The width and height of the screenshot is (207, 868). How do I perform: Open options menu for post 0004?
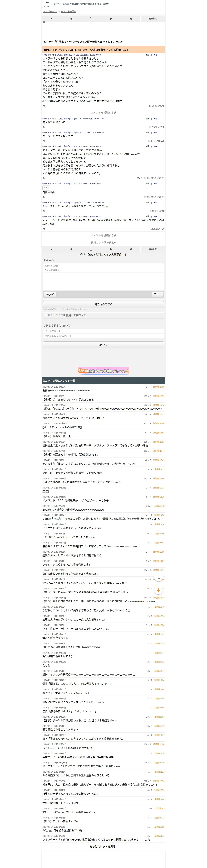tap(163, 147)
